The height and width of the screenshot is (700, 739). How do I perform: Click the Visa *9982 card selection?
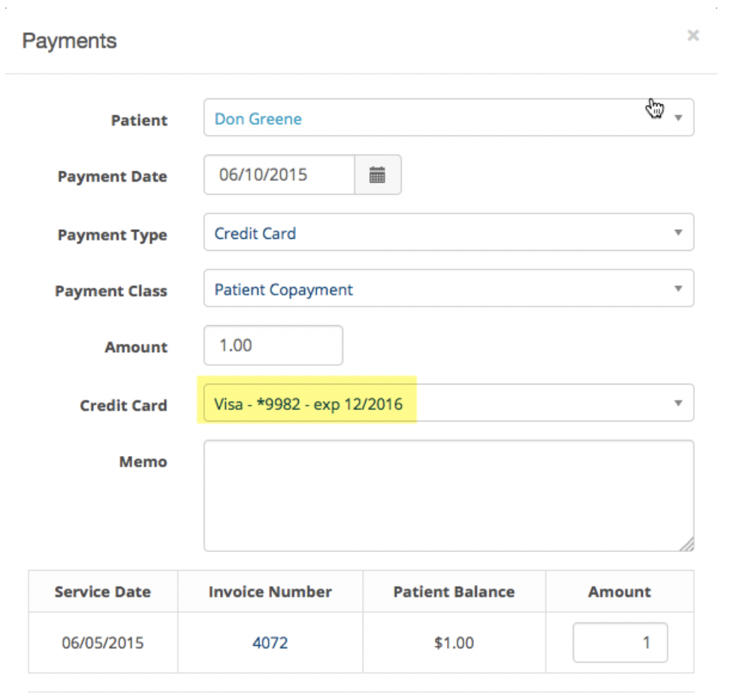point(308,404)
